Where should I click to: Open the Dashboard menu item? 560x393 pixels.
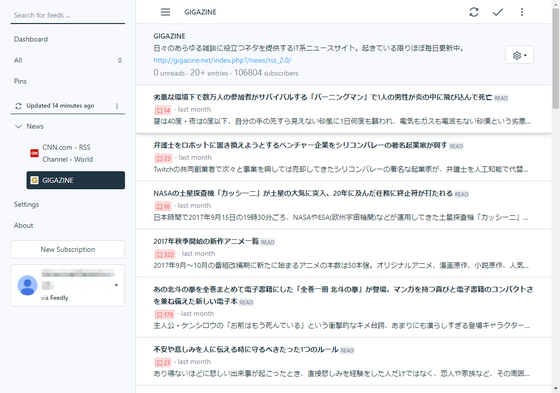coord(31,39)
